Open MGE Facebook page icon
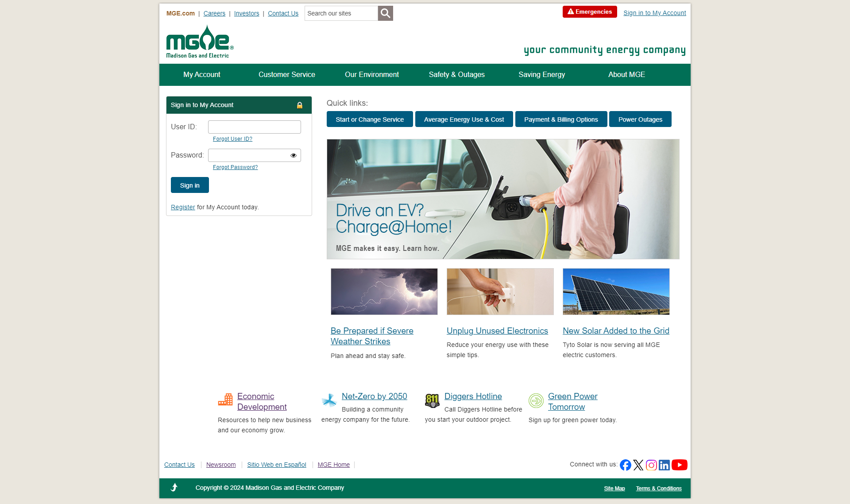 [625, 465]
